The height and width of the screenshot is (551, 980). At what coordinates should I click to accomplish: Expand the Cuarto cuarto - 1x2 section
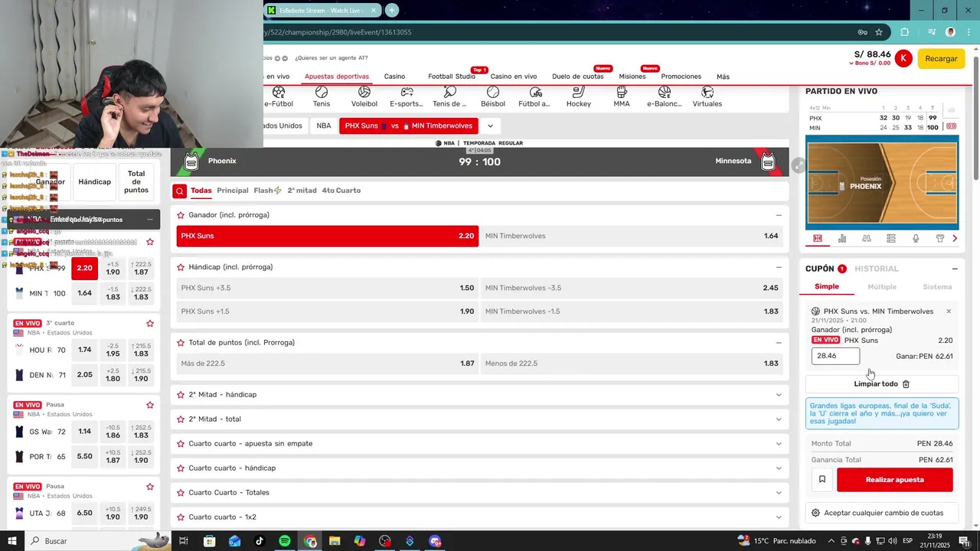click(779, 517)
